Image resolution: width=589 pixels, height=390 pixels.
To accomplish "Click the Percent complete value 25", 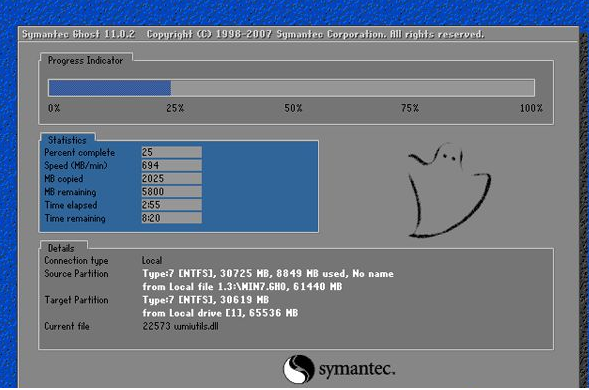I will coord(172,152).
